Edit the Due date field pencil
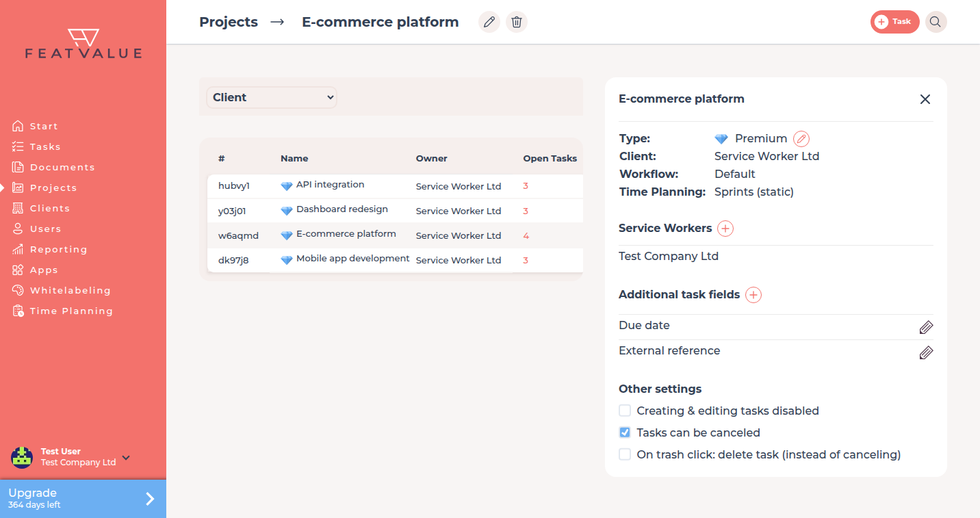Viewport: 980px width, 518px height. [926, 327]
